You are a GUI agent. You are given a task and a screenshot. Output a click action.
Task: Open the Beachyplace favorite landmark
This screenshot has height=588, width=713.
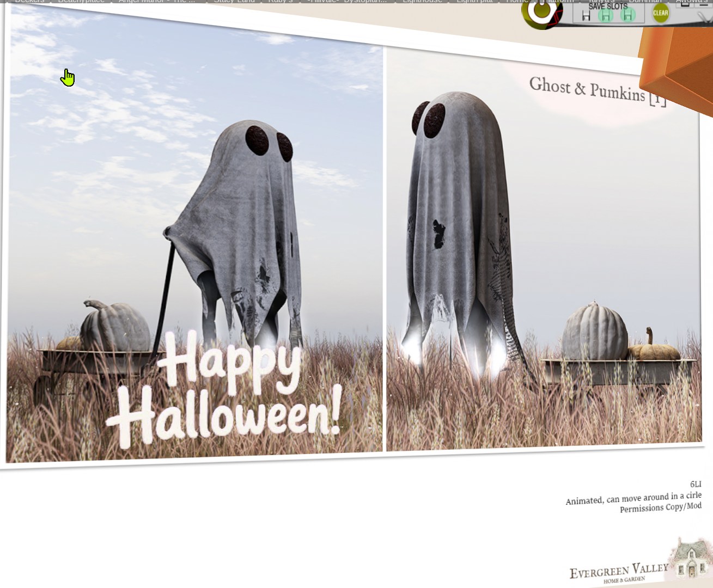pyautogui.click(x=81, y=2)
